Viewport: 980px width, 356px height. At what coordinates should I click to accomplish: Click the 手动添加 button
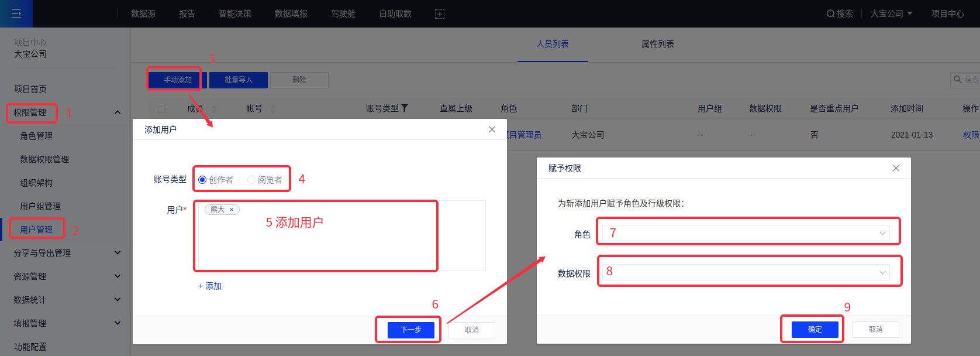point(178,80)
